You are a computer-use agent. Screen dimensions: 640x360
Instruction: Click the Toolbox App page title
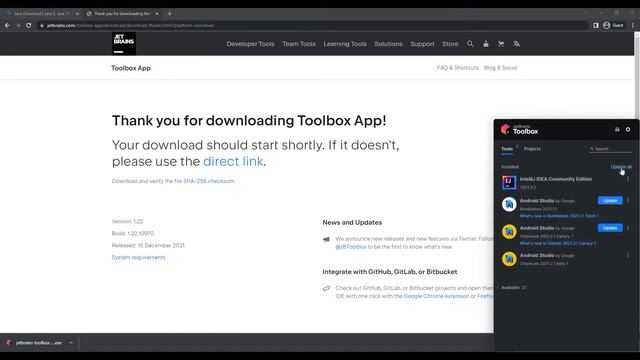131,68
